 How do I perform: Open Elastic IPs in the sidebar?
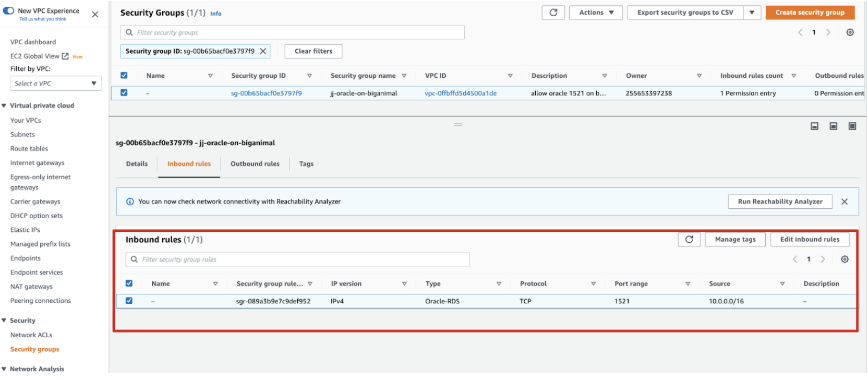pyautogui.click(x=25, y=230)
